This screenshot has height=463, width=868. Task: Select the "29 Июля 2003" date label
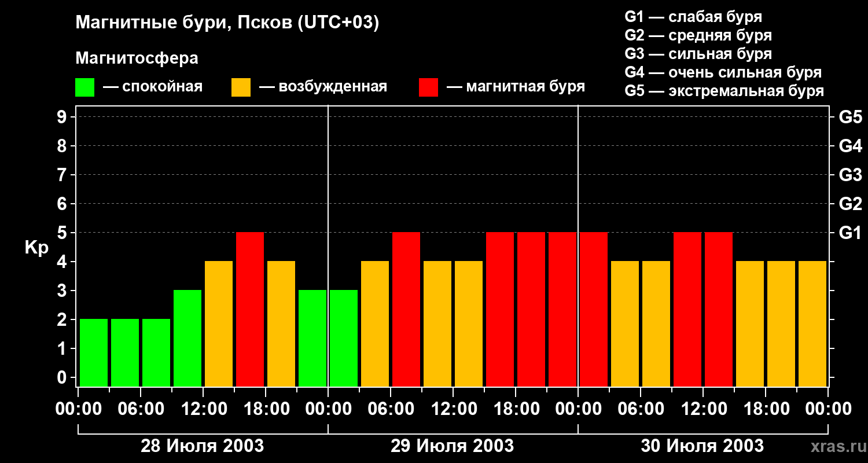click(x=453, y=446)
